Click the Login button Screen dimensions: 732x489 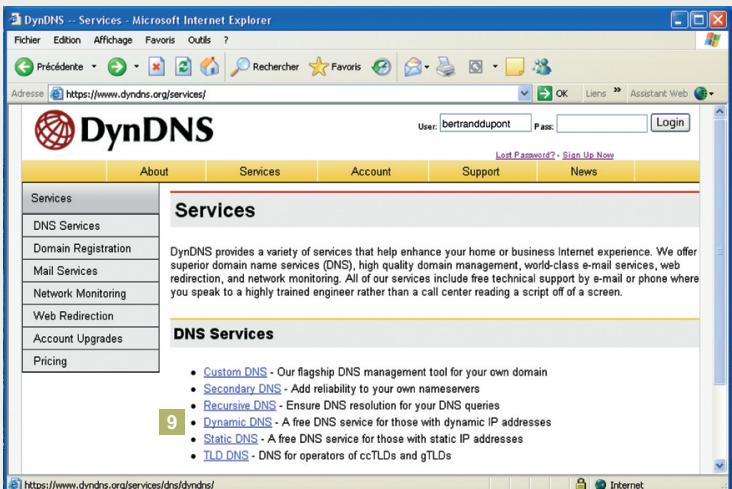point(670,123)
